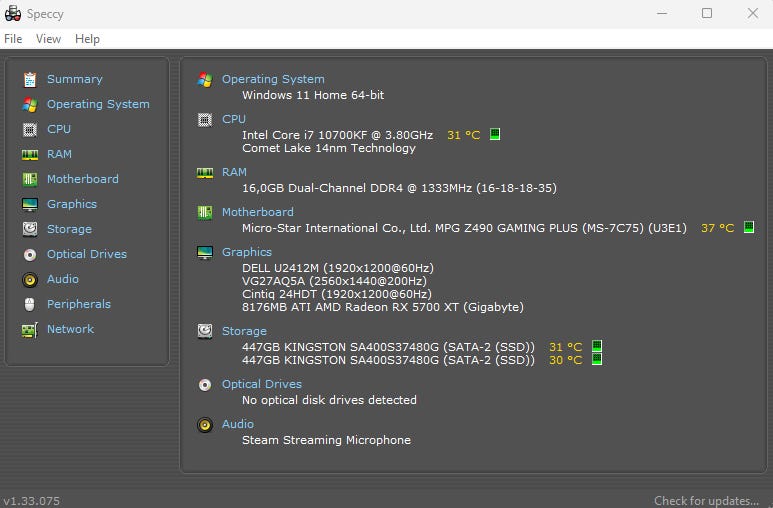Image resolution: width=773 pixels, height=508 pixels.
Task: Click the Graphics monitor icon in sidebar
Action: coord(30,205)
